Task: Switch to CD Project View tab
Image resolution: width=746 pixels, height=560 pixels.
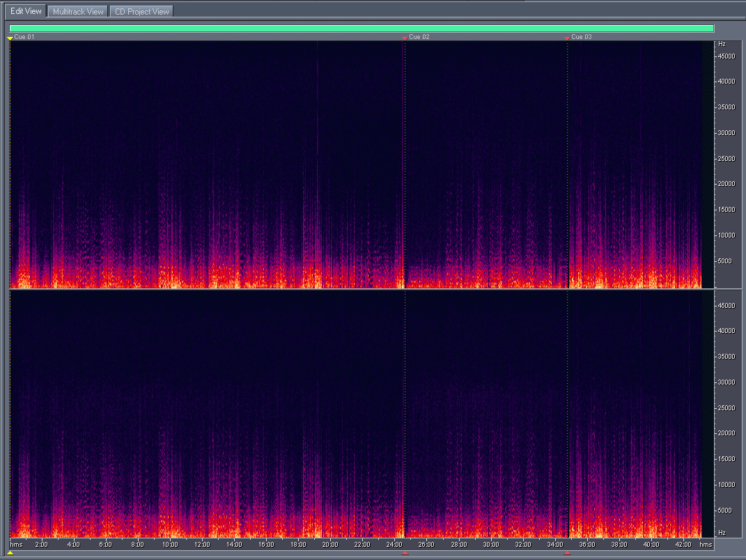Action: [x=141, y=11]
